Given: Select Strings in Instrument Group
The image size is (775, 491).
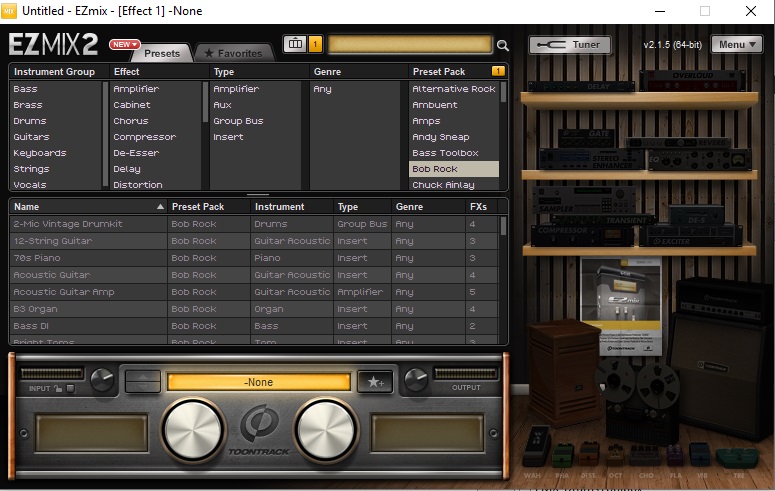Looking at the screenshot, I should pos(32,169).
